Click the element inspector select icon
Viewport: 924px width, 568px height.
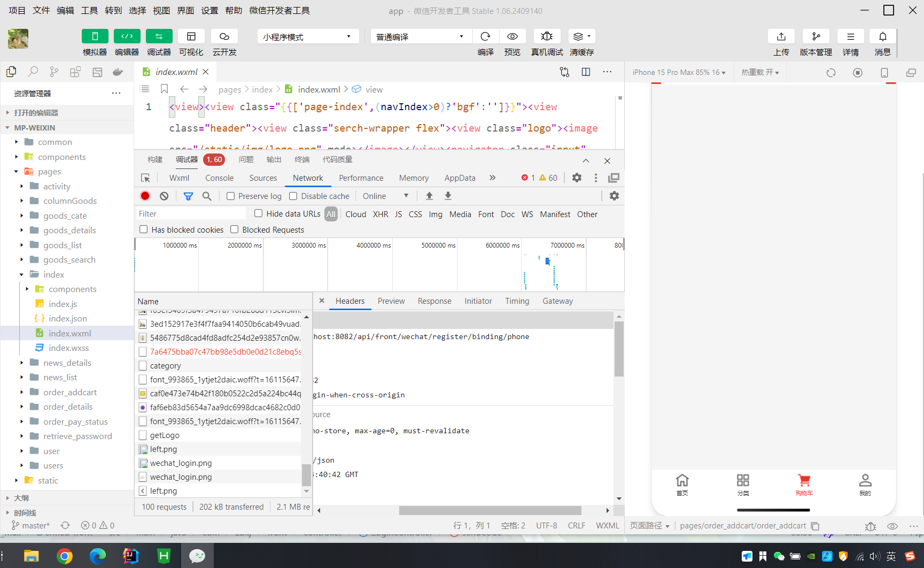coord(145,178)
